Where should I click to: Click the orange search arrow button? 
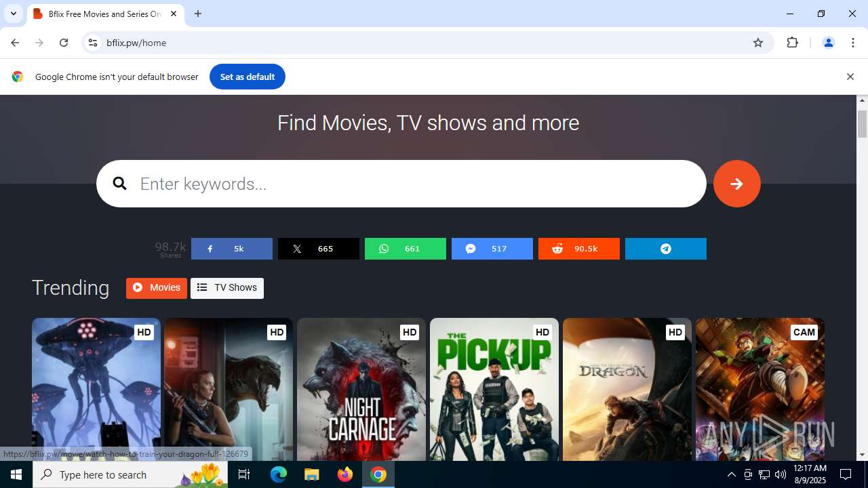point(736,184)
